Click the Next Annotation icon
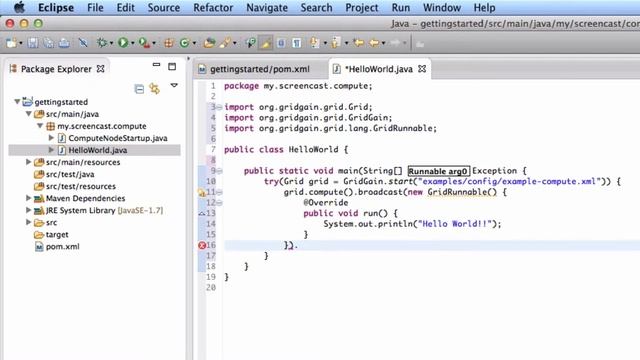 pyautogui.click(x=315, y=43)
